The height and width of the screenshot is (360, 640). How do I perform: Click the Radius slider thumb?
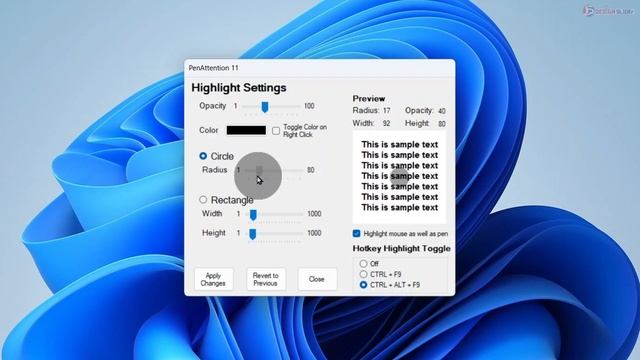259,170
